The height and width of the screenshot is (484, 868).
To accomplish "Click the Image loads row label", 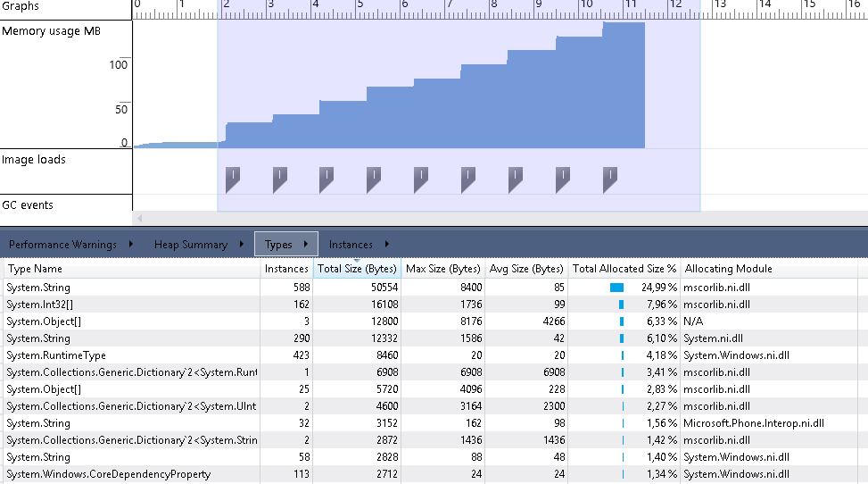I will [x=34, y=160].
